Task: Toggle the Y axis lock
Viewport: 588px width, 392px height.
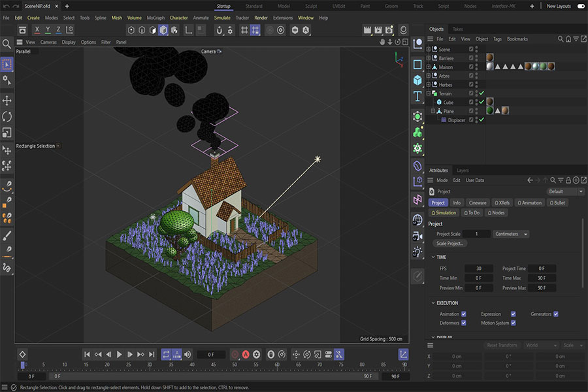Action: click(48, 30)
